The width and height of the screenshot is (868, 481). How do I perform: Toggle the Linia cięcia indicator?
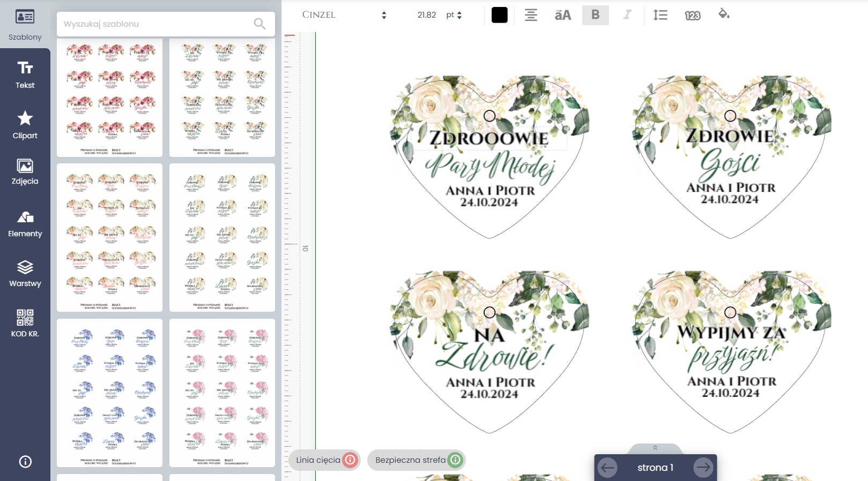click(x=350, y=460)
